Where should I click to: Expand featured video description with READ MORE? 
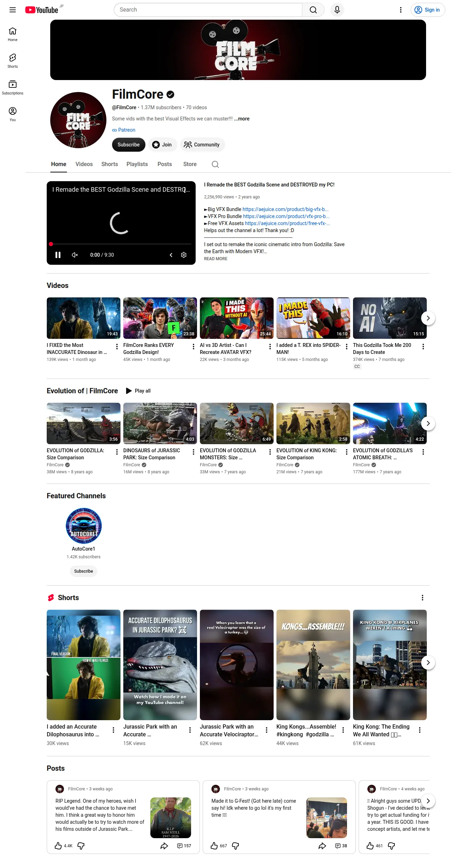[216, 259]
